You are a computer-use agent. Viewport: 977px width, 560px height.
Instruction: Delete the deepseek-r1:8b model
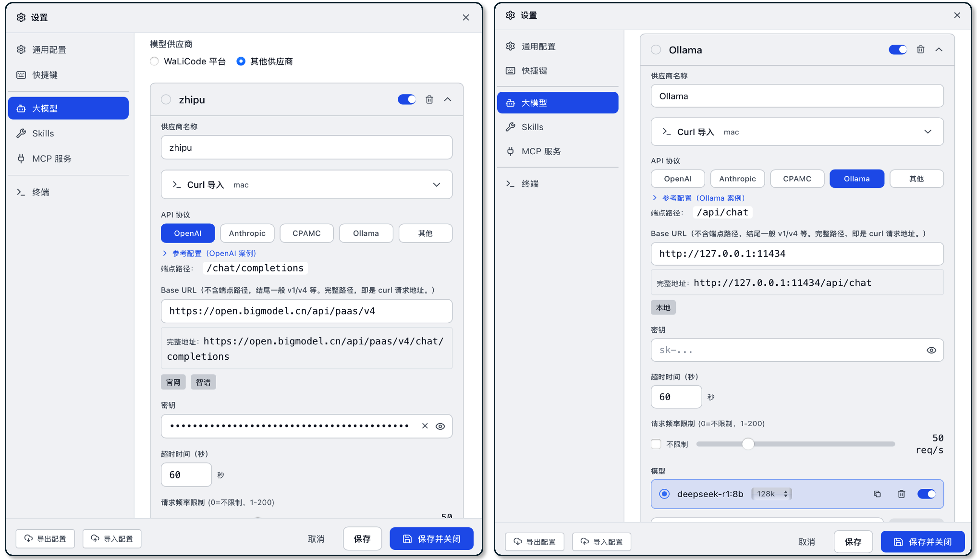901,494
